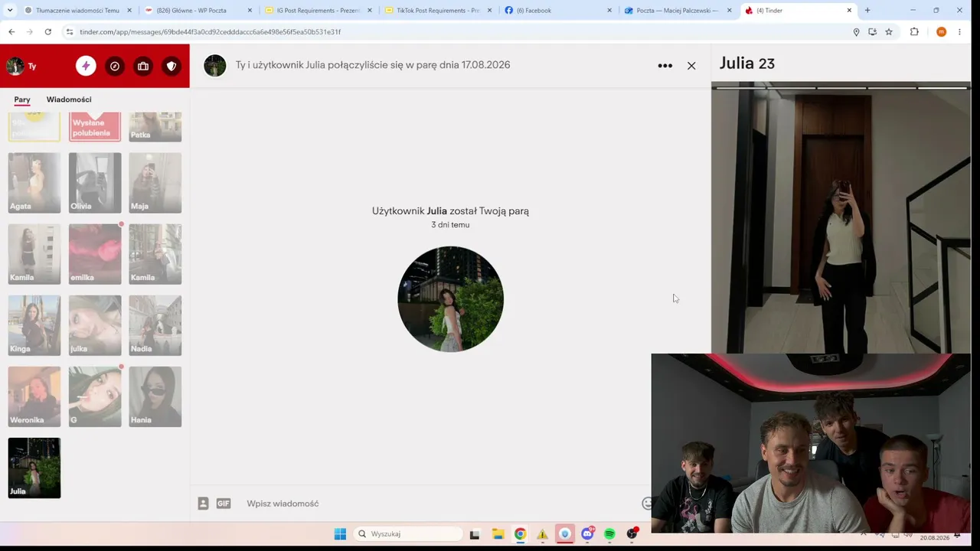Click the tinder.com address bar URL

211,32
